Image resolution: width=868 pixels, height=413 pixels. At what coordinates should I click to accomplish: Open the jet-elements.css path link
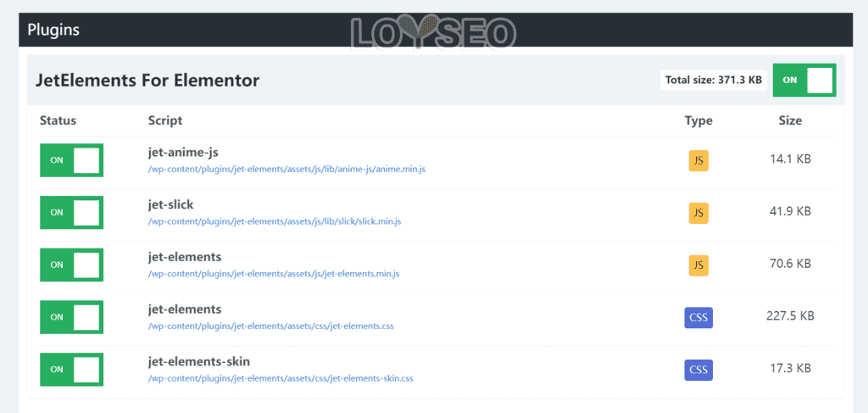point(270,326)
